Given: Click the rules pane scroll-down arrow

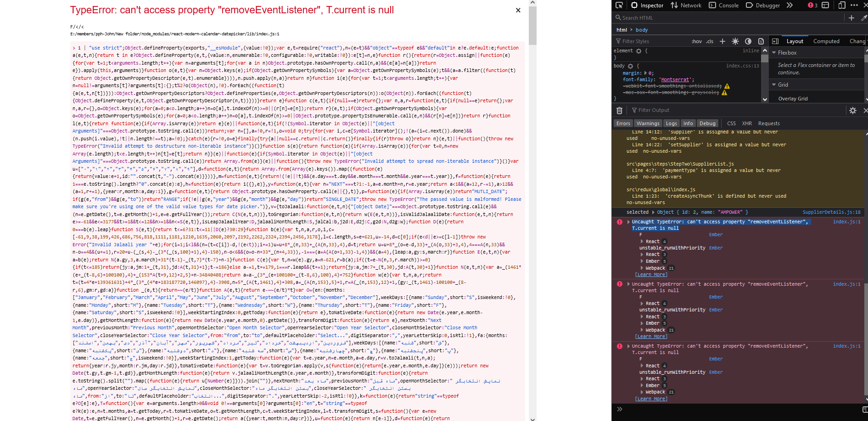Looking at the screenshot, I should click(765, 99).
